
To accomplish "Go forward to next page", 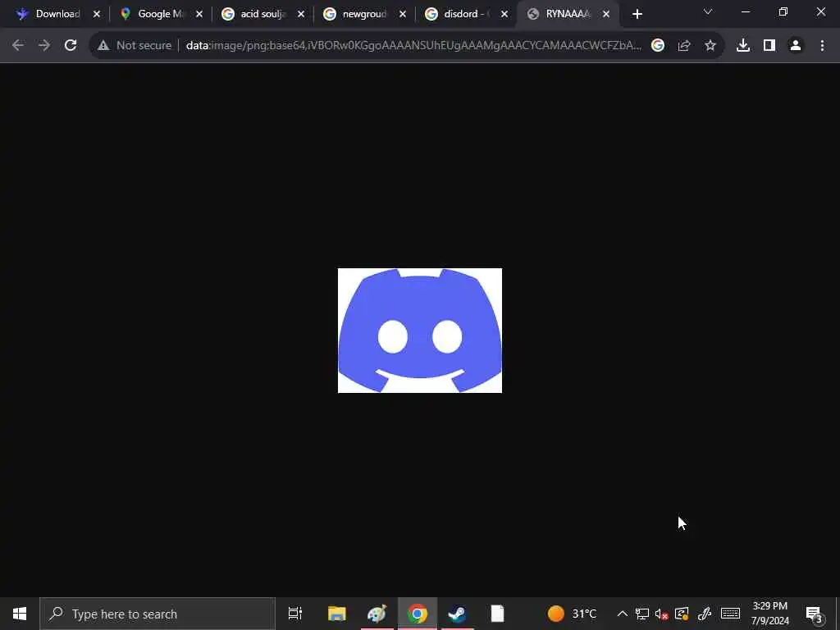I will (44, 46).
